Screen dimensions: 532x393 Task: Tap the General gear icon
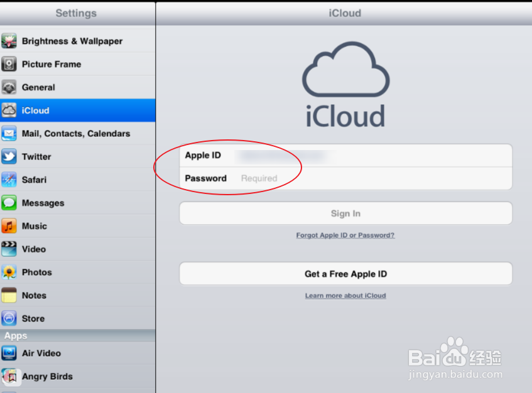pos(9,87)
